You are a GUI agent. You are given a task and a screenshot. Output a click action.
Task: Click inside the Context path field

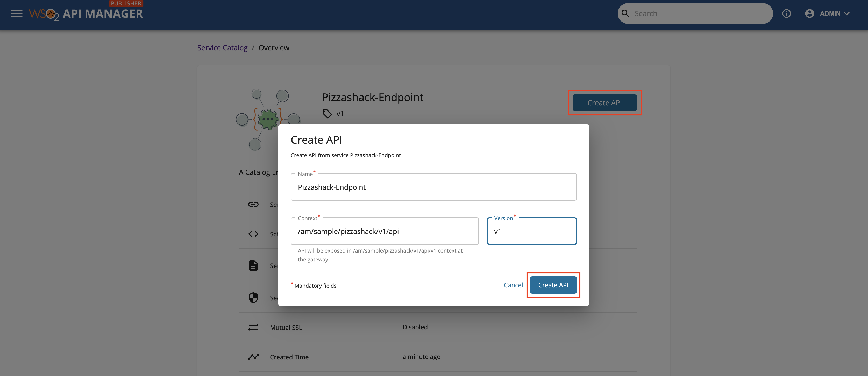click(385, 231)
